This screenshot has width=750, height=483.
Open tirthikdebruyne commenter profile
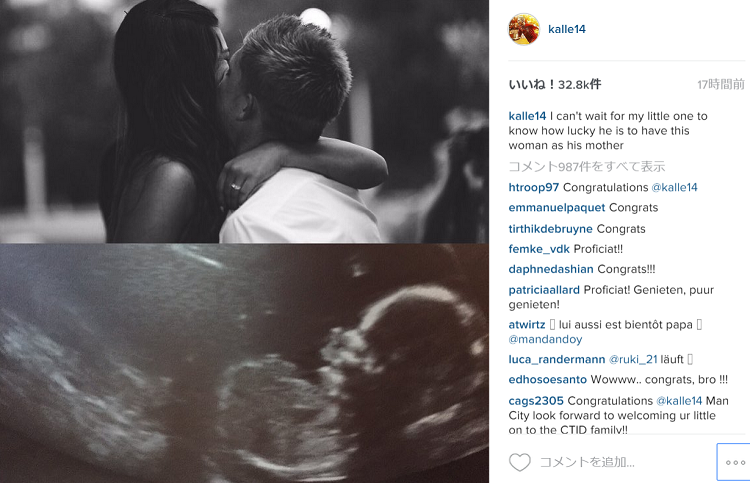click(x=551, y=229)
